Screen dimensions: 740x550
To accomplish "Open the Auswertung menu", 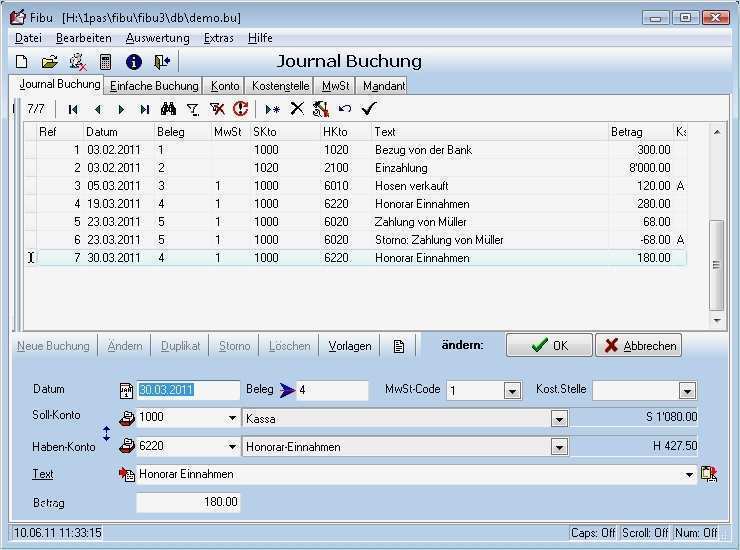I will [158, 38].
